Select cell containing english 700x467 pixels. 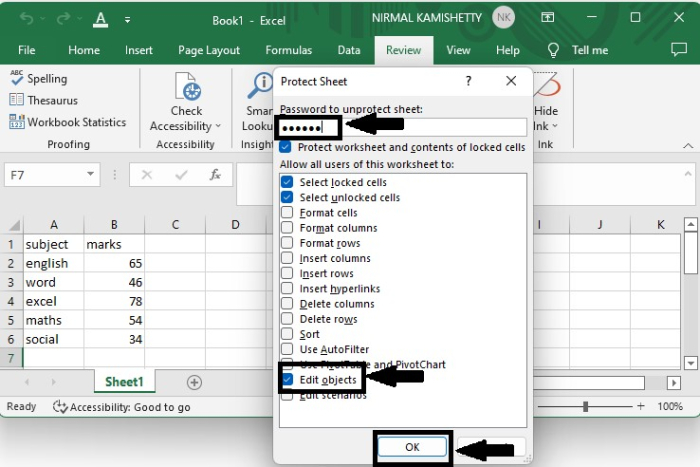pos(54,263)
